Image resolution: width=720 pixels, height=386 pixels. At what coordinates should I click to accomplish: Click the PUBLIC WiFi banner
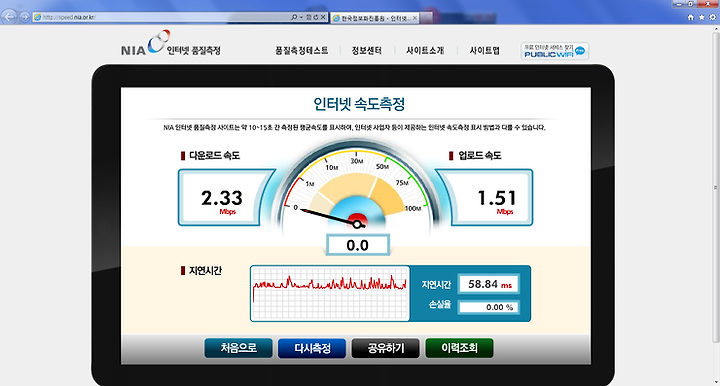tap(555, 51)
